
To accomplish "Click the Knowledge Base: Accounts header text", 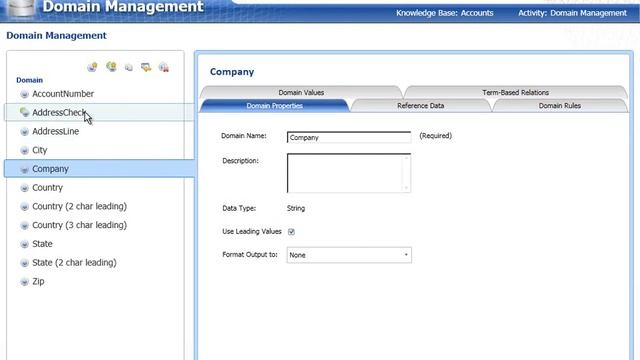I will coord(444,13).
